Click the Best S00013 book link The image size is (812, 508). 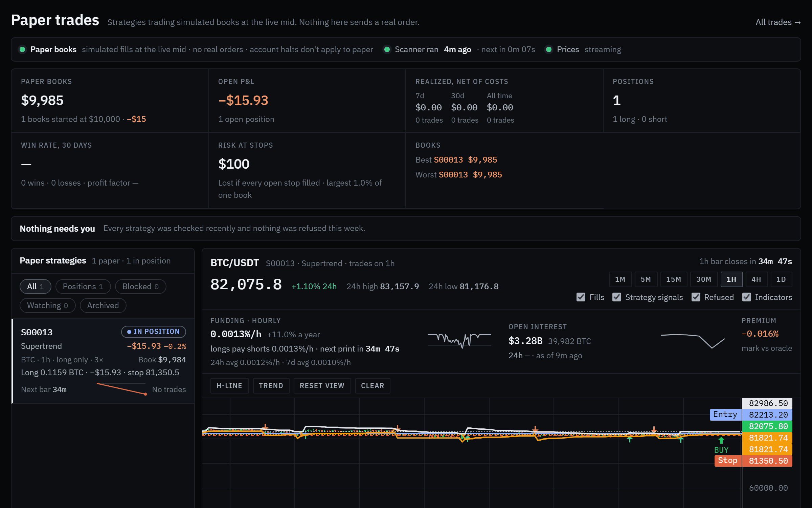tap(448, 160)
